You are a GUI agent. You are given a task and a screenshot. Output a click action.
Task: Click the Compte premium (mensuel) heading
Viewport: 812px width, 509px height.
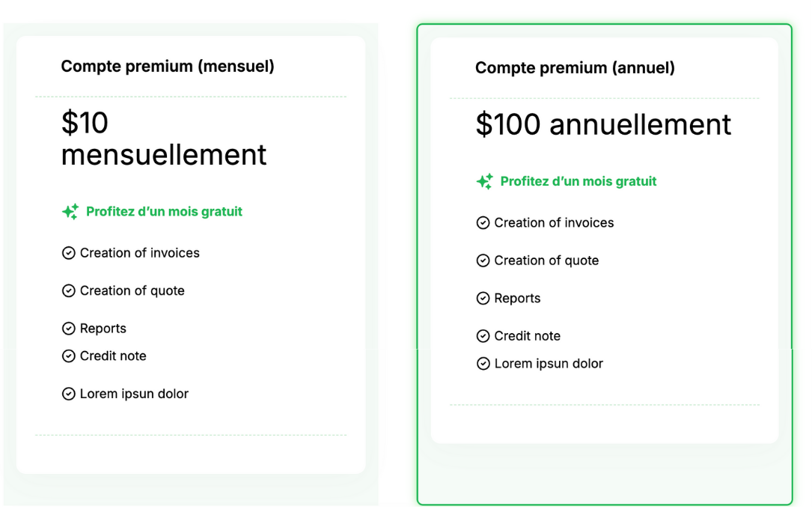click(x=167, y=66)
